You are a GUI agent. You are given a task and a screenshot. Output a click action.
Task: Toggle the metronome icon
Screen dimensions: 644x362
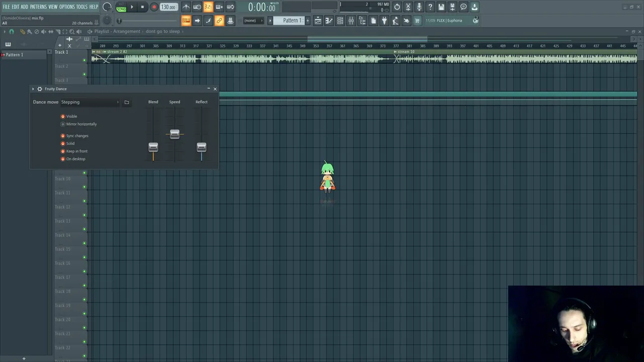[186, 7]
